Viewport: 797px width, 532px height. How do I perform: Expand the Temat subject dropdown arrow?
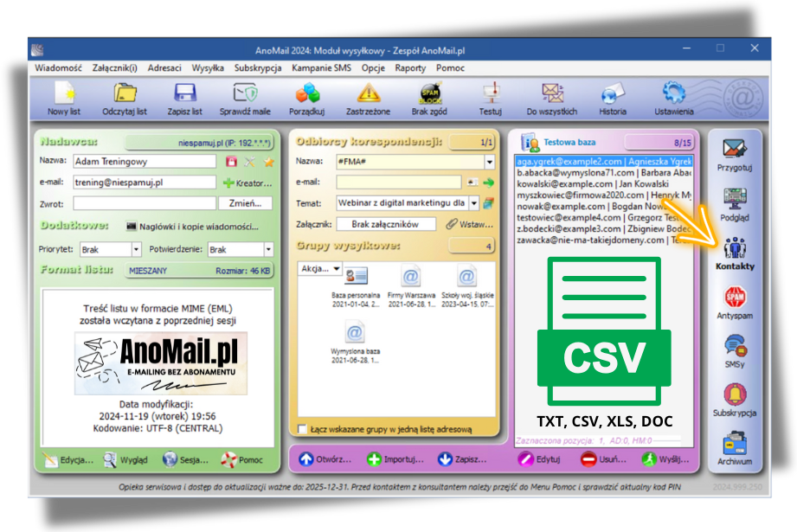[x=473, y=203]
